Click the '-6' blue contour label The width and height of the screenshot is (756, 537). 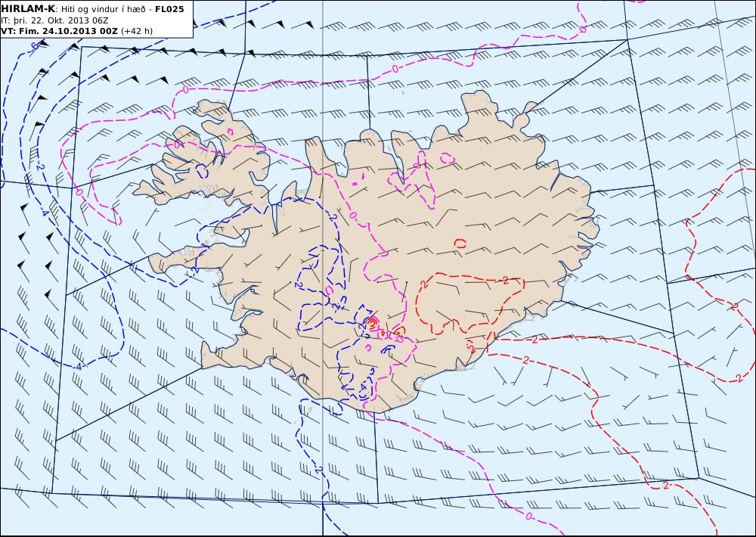(x=34, y=46)
